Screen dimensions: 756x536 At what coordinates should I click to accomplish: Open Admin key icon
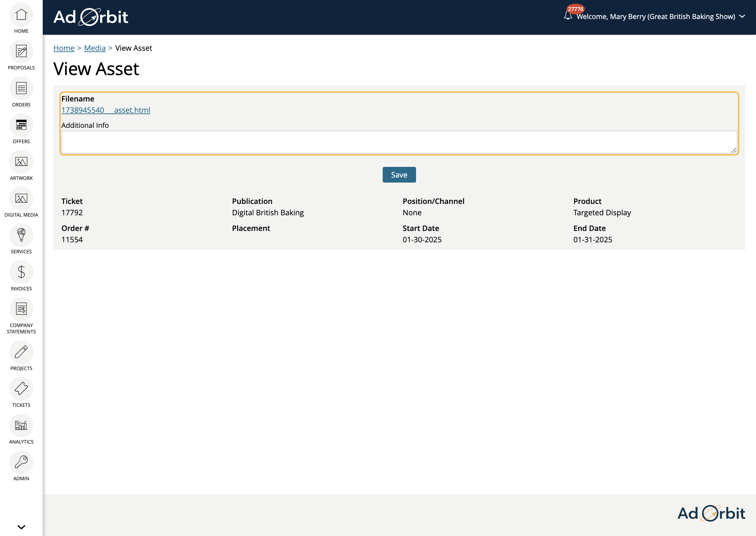[21, 462]
